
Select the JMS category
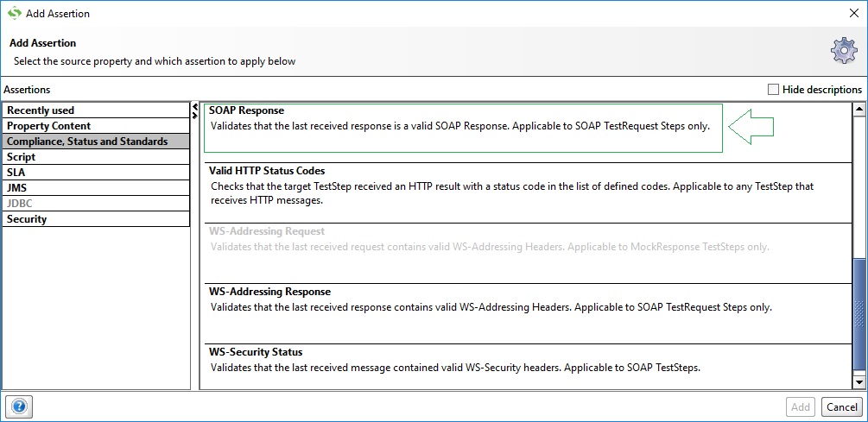point(97,187)
